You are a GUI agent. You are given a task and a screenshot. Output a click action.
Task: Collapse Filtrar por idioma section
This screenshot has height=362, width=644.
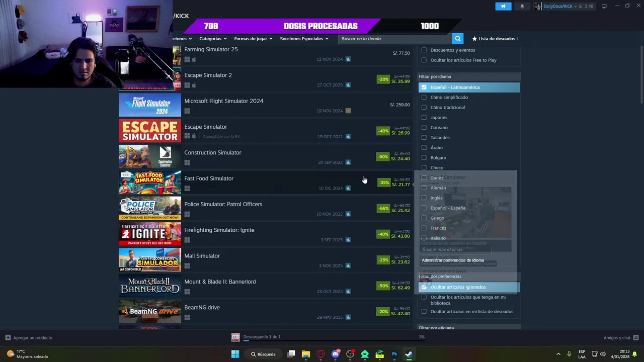[x=469, y=77]
